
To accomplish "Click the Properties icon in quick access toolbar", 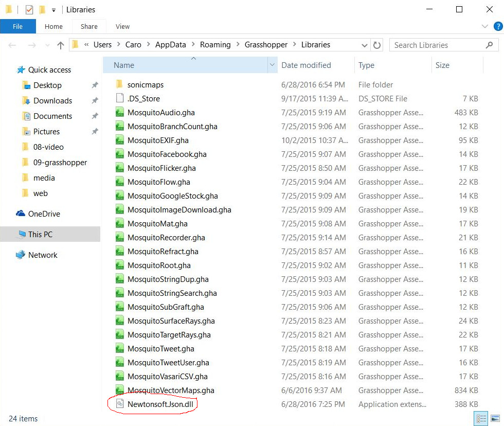I will coord(29,10).
